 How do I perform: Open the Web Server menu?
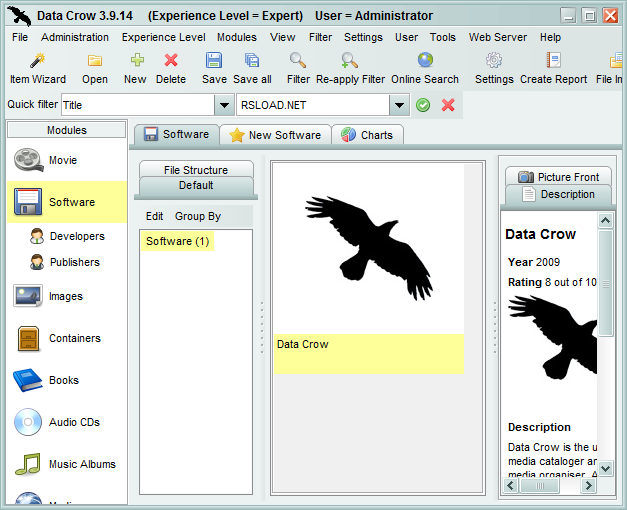point(498,37)
